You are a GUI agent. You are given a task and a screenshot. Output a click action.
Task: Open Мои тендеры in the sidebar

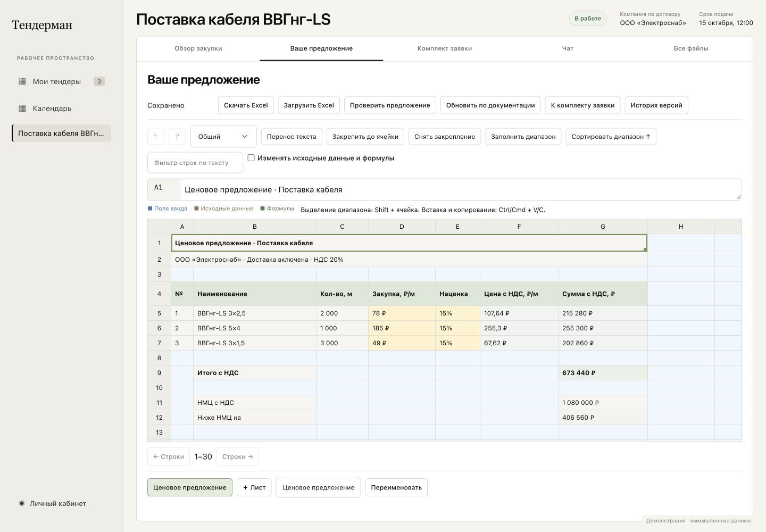point(61,81)
